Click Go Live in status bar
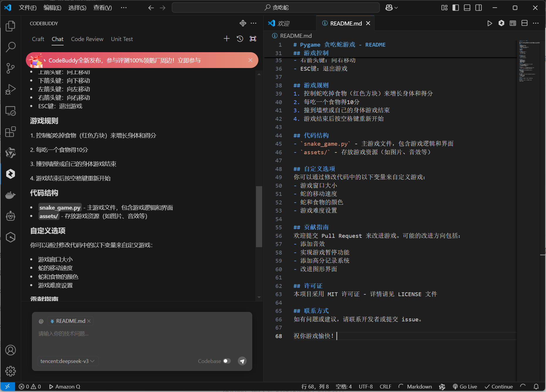Screen dimensions: 546x392 click(x=465, y=387)
